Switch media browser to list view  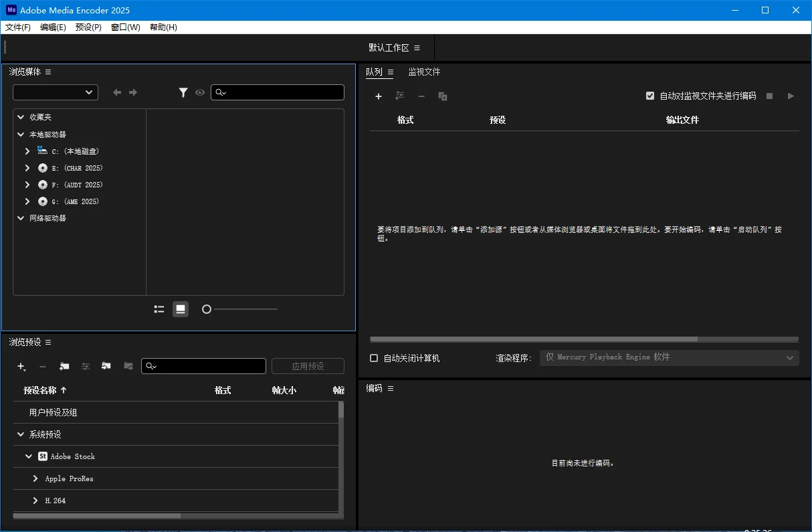(159, 308)
